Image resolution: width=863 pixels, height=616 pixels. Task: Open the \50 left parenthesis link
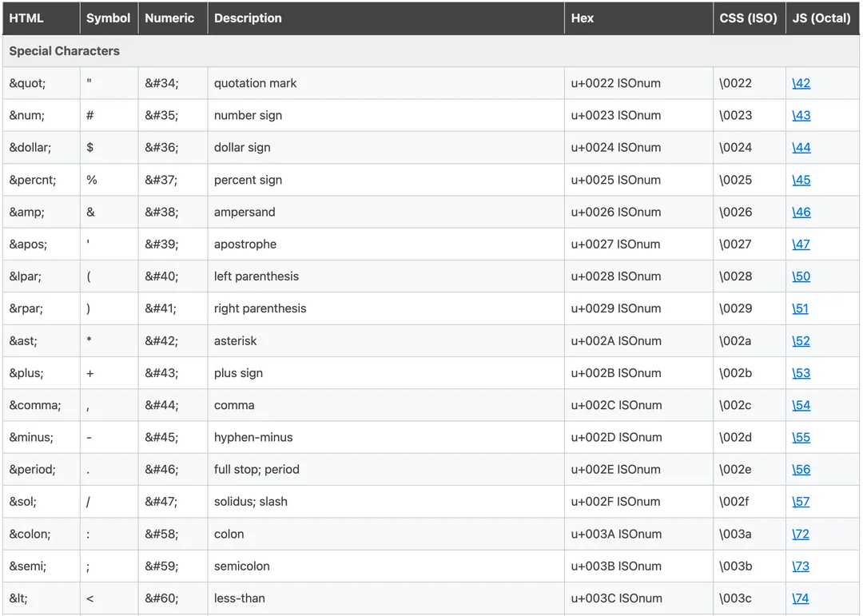801,276
